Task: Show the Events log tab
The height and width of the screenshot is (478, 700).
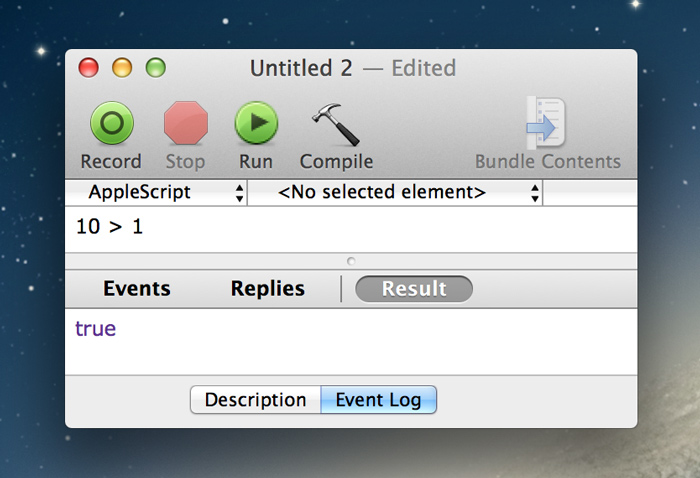Action: pos(137,289)
